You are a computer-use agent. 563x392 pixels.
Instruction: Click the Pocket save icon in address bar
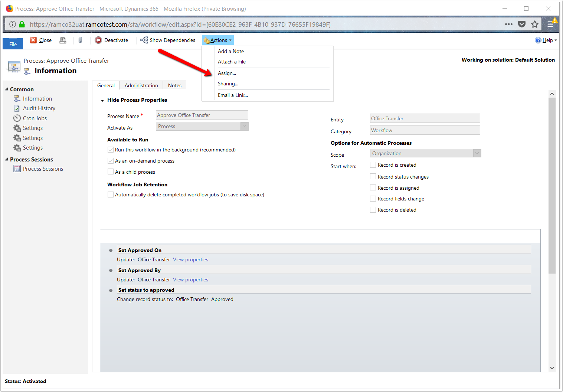point(522,24)
